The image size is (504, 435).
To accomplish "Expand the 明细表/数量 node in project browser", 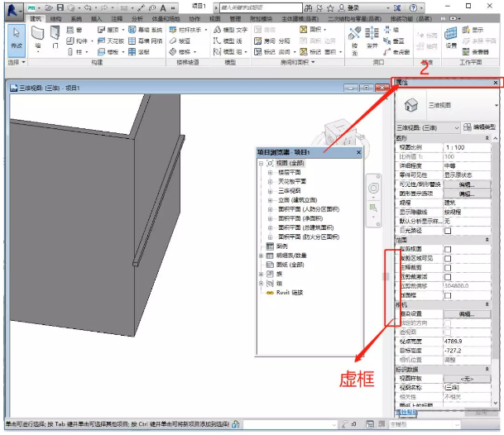I will click(x=261, y=256).
